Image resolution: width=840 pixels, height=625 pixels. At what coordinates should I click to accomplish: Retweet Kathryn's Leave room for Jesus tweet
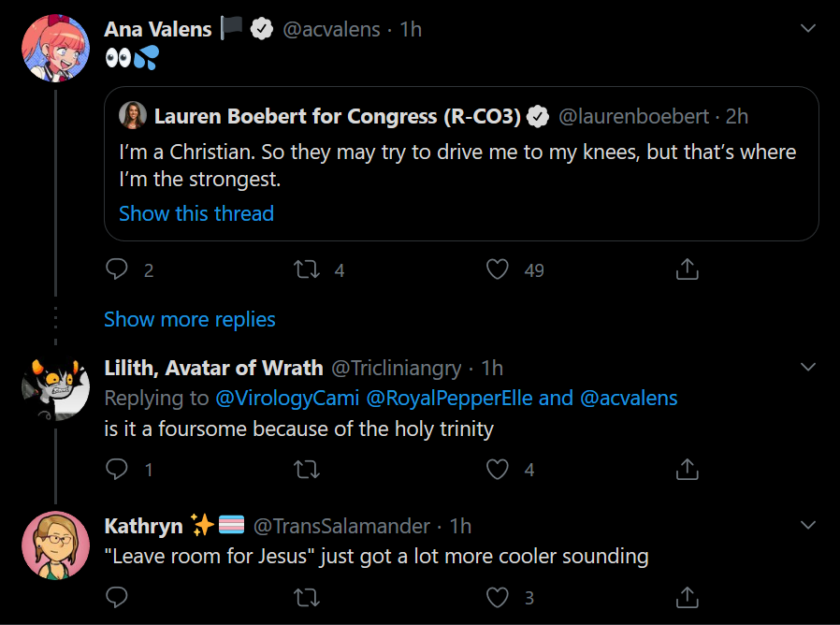(x=307, y=597)
